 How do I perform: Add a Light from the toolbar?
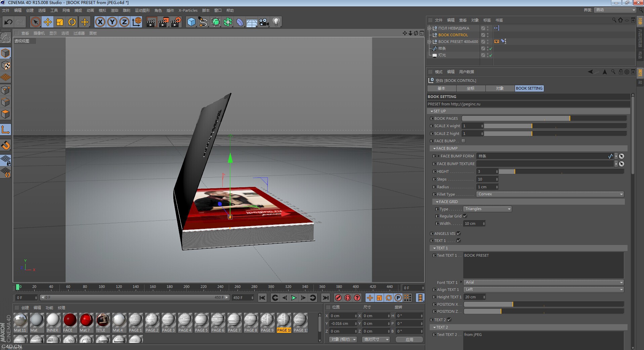(276, 22)
